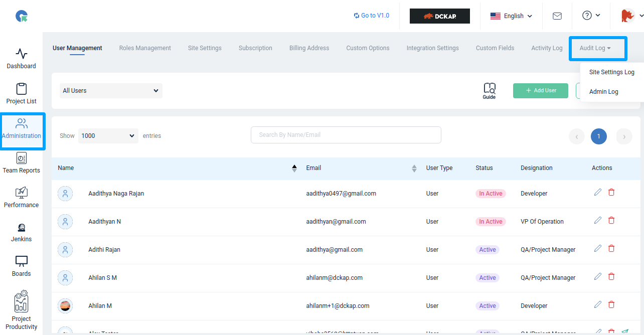Open Project List from sidebar

(x=22, y=89)
